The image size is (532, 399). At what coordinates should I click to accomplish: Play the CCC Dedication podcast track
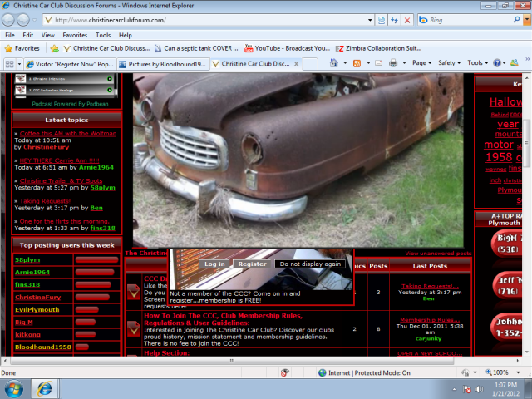109,90
